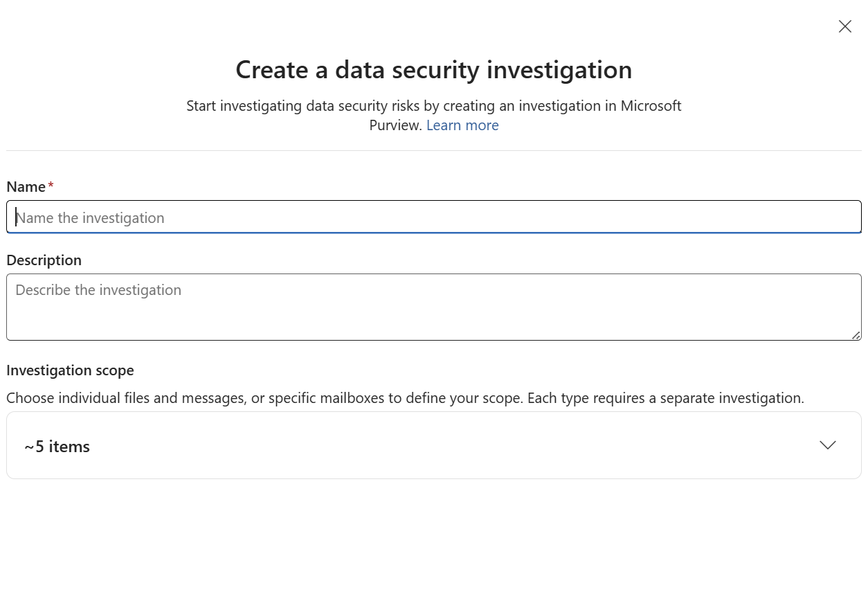Click empty space below the scope card

433,540
